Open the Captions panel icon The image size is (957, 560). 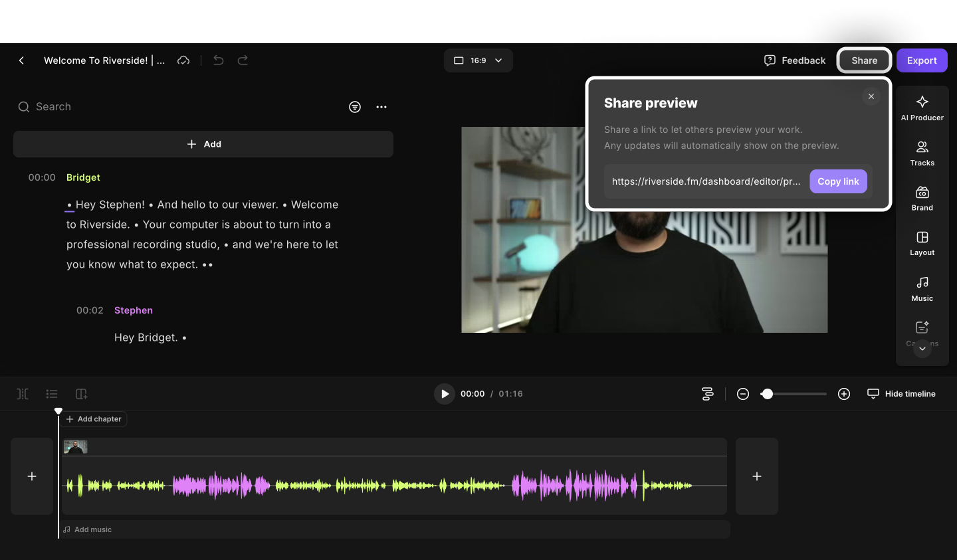(922, 327)
